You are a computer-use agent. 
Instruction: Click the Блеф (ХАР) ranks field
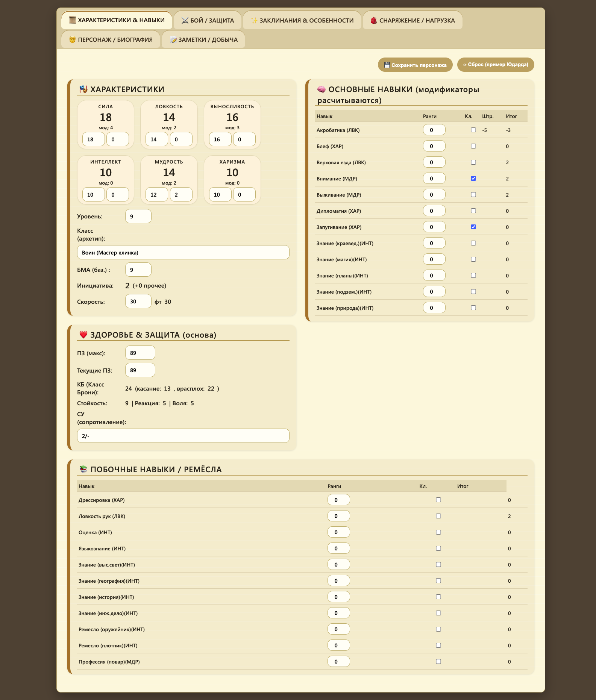[434, 146]
